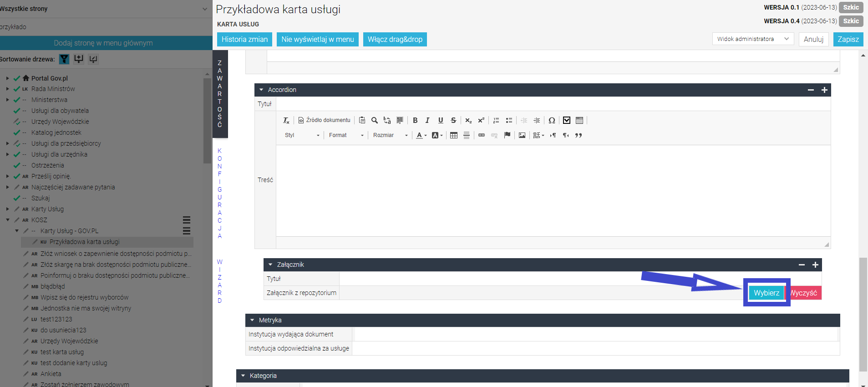Screen dimensions: 868x387
Task: Click the filter icon beside Sortowanie drzewa
Action: pyautogui.click(x=64, y=59)
